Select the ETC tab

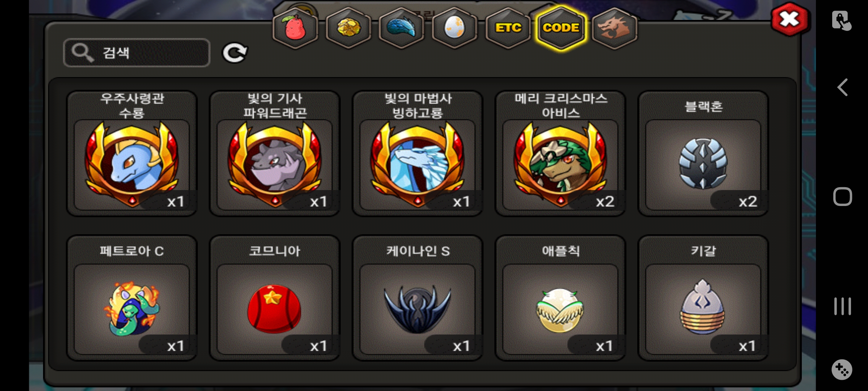(x=508, y=28)
